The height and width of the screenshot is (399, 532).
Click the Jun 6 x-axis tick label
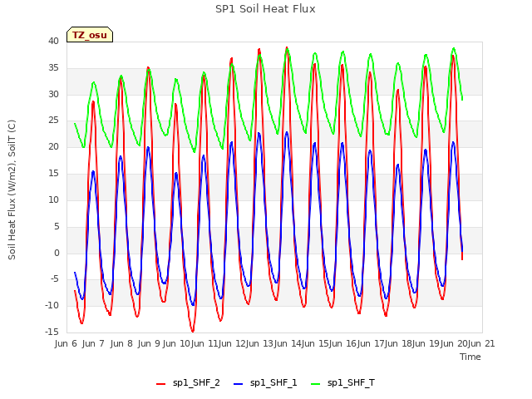pyautogui.click(x=66, y=343)
